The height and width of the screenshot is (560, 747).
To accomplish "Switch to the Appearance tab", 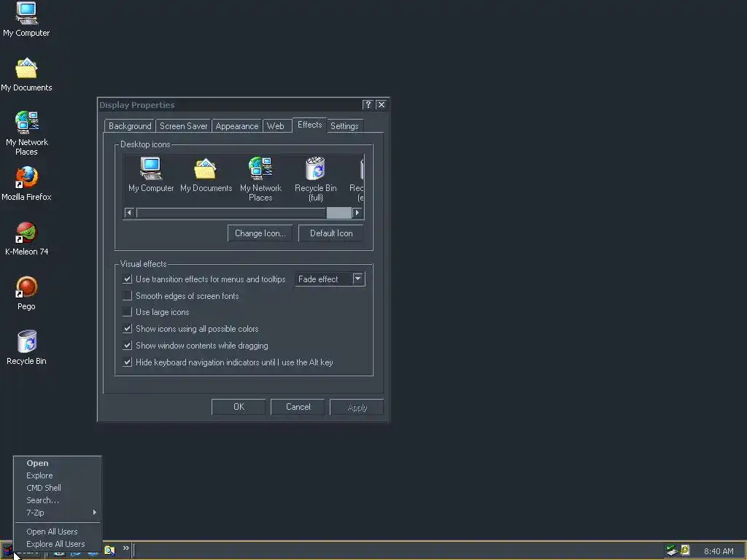I will click(x=237, y=126).
